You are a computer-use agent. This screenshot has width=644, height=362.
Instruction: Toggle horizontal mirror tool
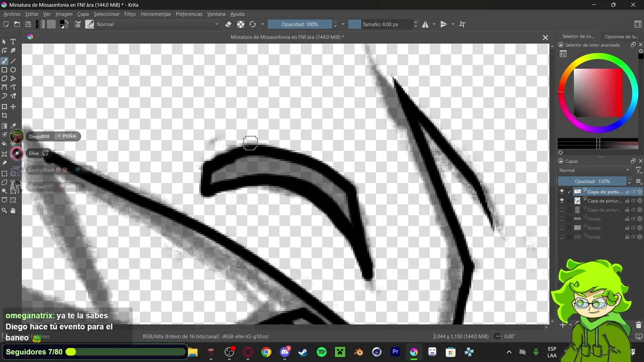pos(425,24)
